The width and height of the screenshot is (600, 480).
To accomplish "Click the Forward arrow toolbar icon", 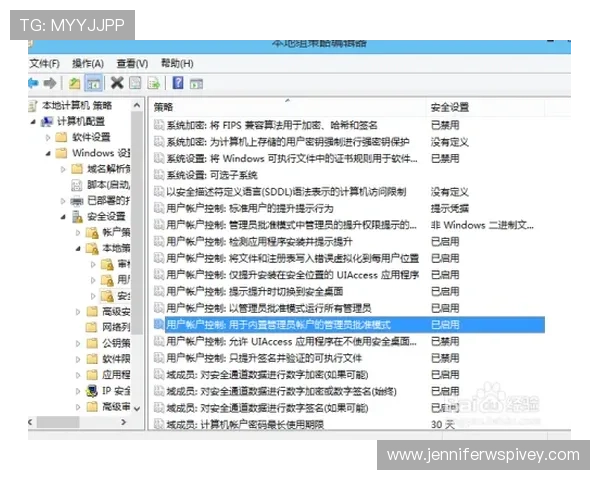I will (x=50, y=83).
